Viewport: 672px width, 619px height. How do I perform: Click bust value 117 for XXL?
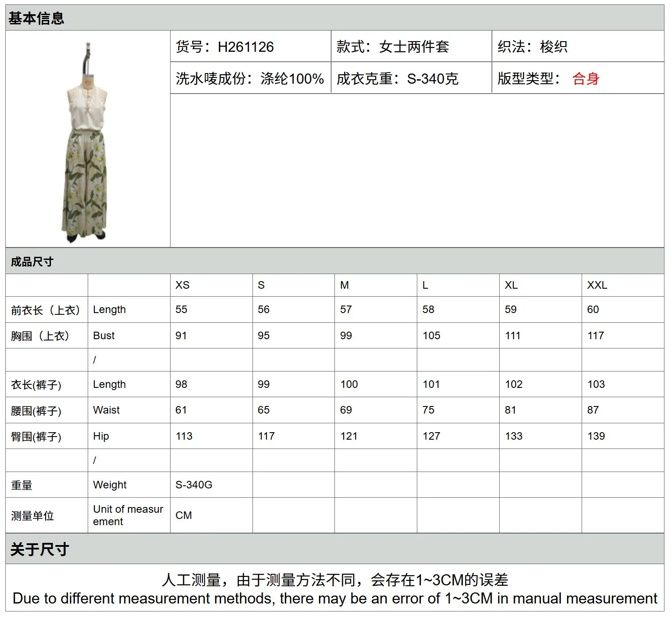(x=623, y=336)
